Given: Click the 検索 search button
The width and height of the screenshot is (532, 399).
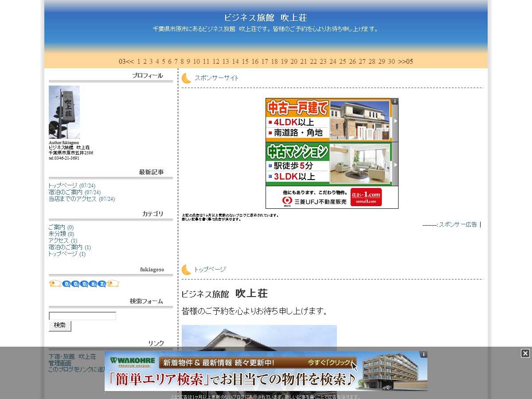Looking at the screenshot, I should click(x=60, y=326).
